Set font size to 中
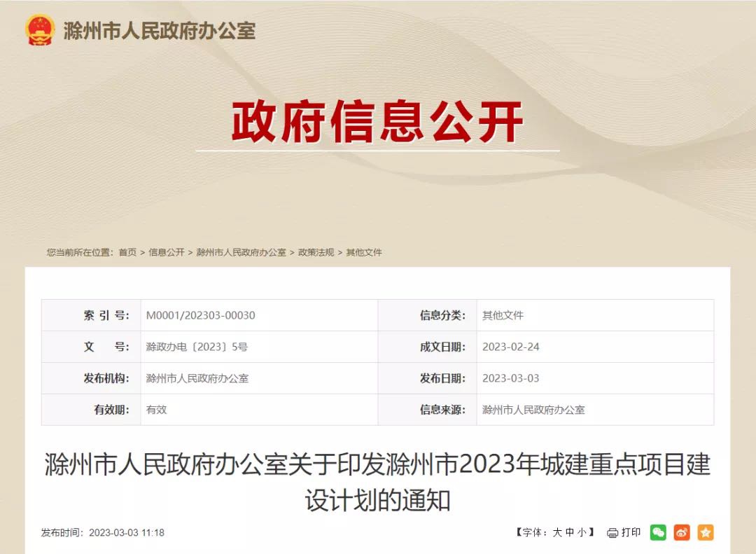Screen dimensions: 756x554 (x=570, y=532)
